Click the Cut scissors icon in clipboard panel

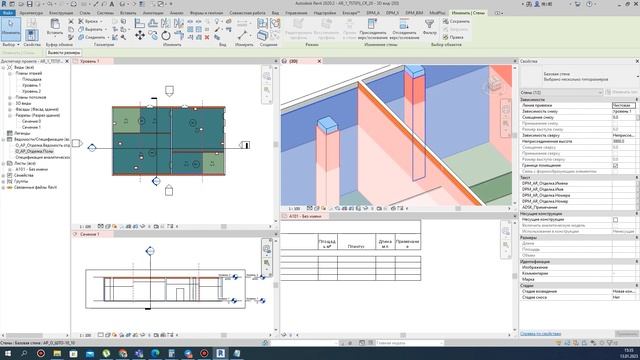click(x=71, y=21)
